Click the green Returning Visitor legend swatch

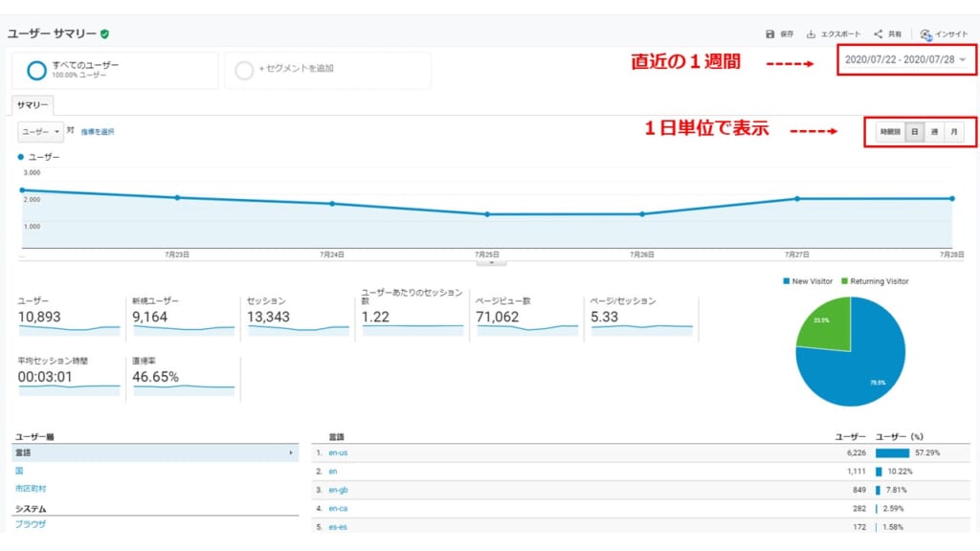[844, 281]
